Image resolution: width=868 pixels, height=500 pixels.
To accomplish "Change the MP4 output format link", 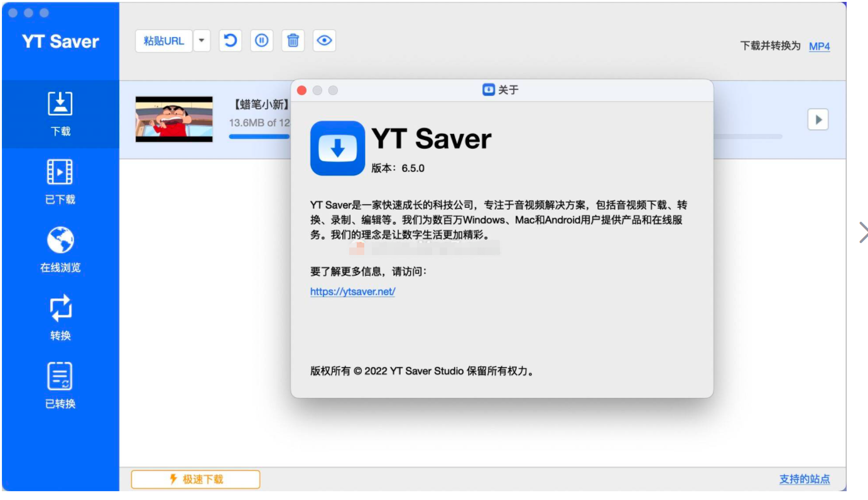I will 819,46.
